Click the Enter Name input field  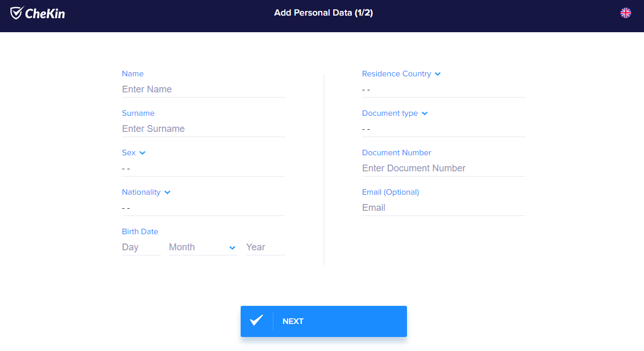(203, 89)
